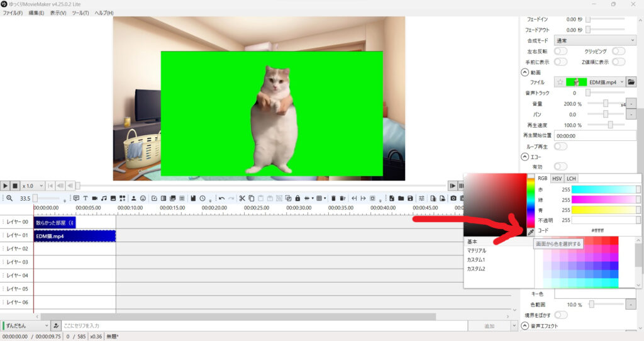The height and width of the screenshot is (341, 644).
Task: Open the clock timer icon in toolbar
Action: 203,198
